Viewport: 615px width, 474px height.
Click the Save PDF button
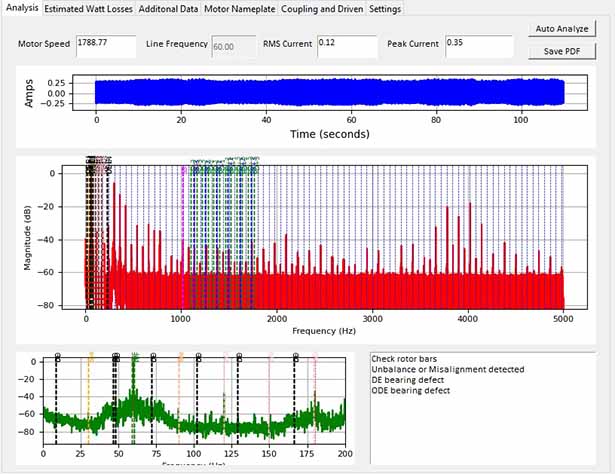click(562, 51)
